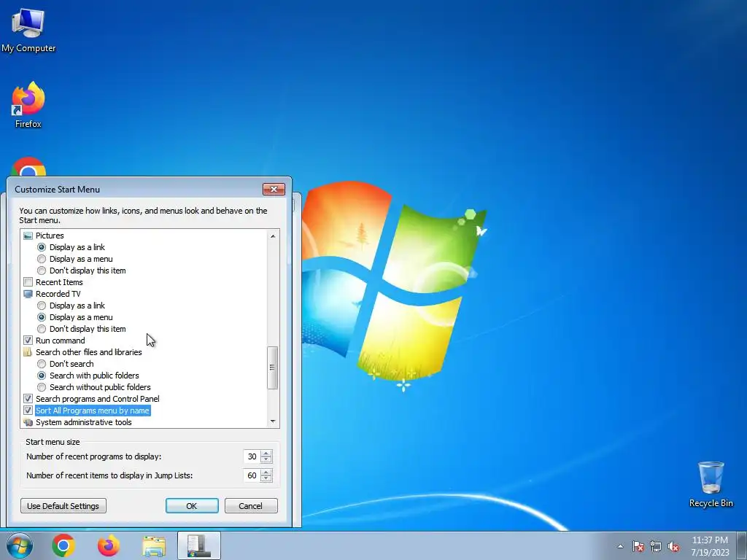Uncheck the Run command checkbox
Image resolution: width=747 pixels, height=560 pixels.
[28, 341]
